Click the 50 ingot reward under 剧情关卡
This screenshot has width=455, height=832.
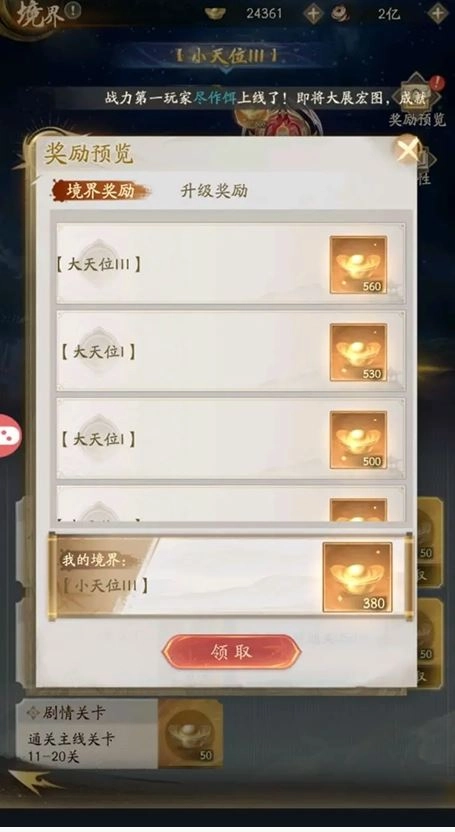190,734
